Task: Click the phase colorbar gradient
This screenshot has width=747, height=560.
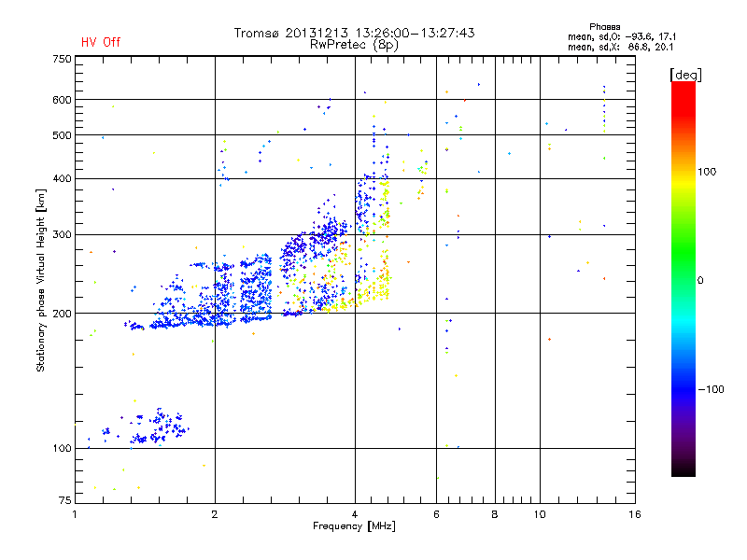Action: tap(684, 278)
